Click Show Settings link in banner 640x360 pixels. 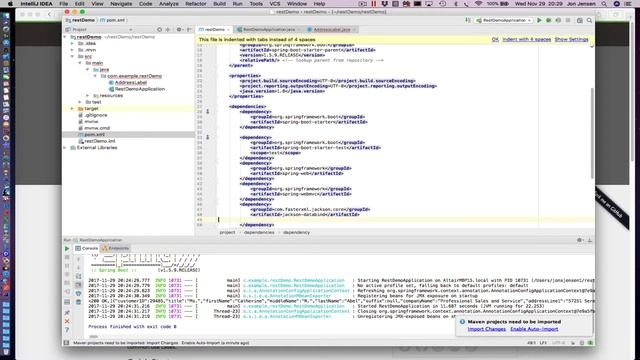click(x=571, y=40)
